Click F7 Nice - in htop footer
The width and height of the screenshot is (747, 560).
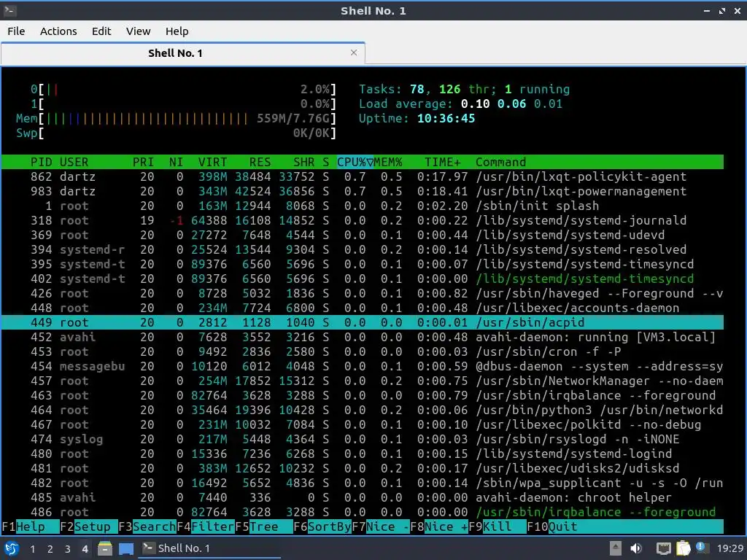(x=381, y=526)
